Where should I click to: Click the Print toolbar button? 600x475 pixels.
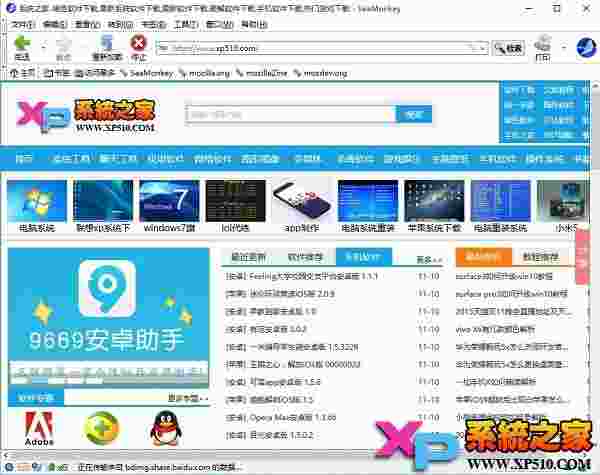pos(542,47)
